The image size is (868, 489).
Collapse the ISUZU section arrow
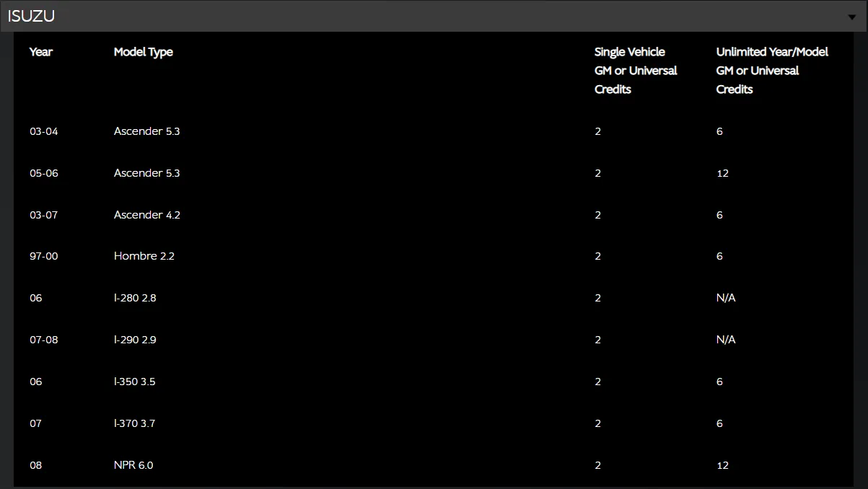point(852,17)
